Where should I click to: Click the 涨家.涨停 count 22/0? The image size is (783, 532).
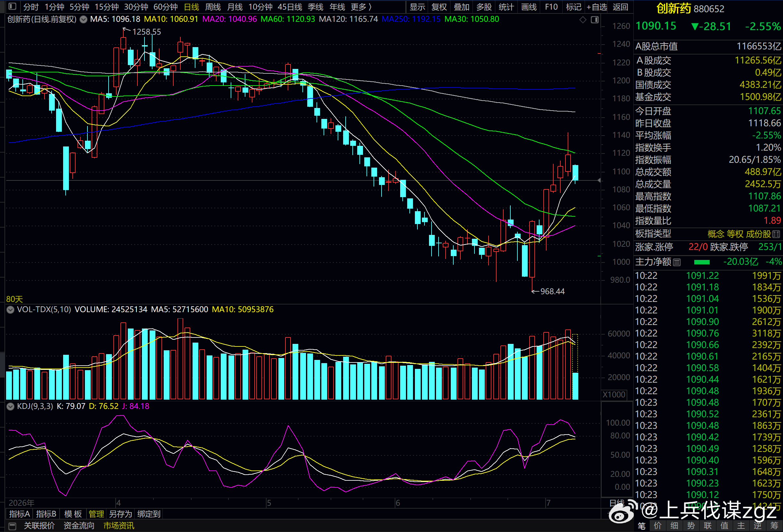(x=698, y=247)
